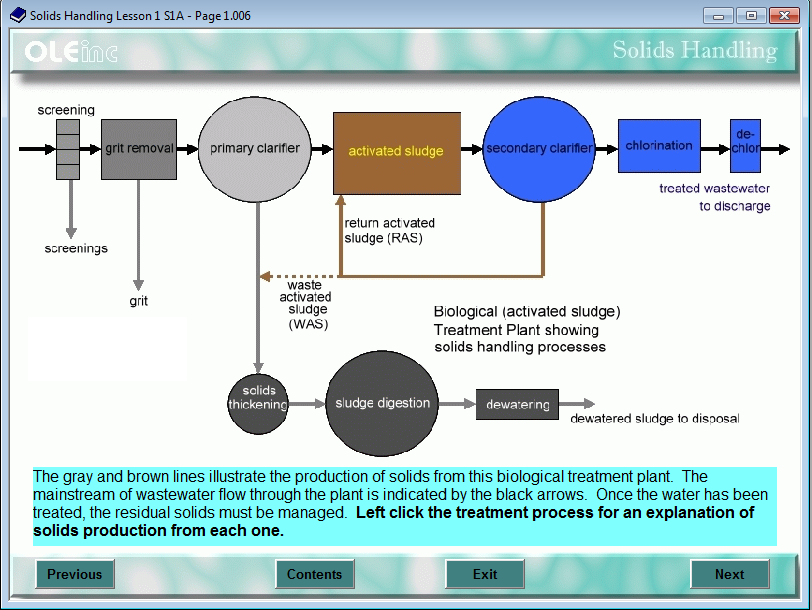This screenshot has width=812, height=610.
Task: Select the sludge digestion circle
Action: pyautogui.click(x=382, y=404)
